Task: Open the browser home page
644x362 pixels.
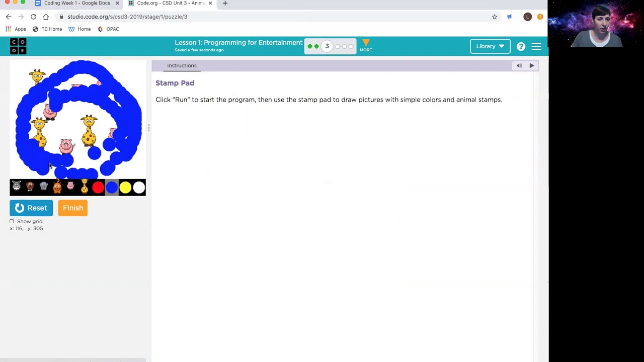Action: point(46,17)
